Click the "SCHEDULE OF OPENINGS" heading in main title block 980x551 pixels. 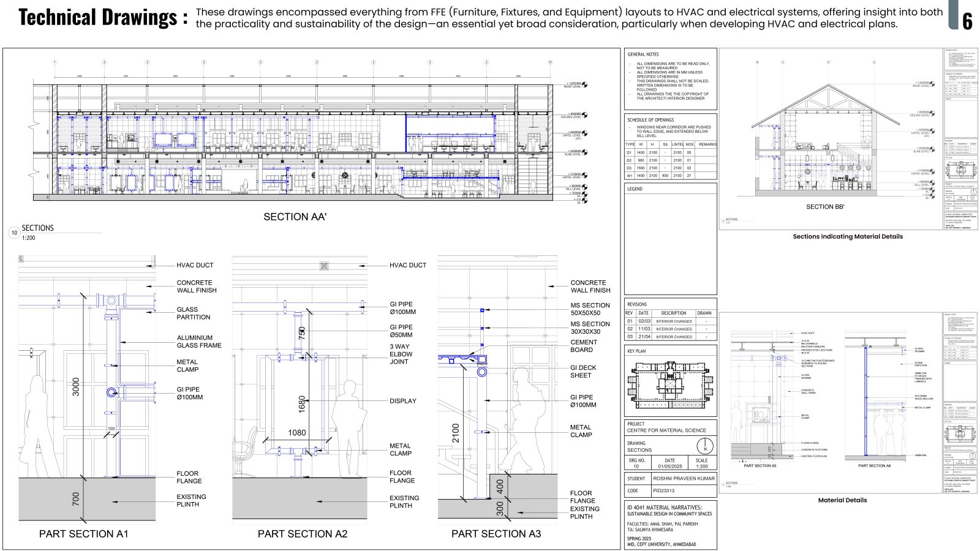tap(650, 120)
